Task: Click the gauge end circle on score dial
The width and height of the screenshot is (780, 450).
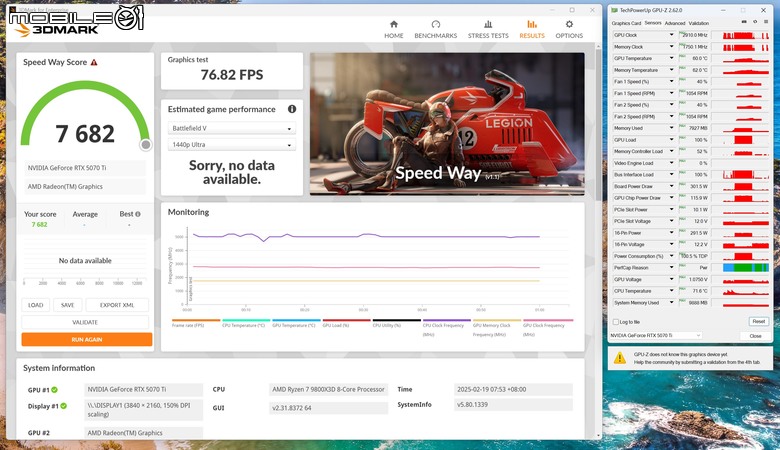Action: [x=145, y=145]
